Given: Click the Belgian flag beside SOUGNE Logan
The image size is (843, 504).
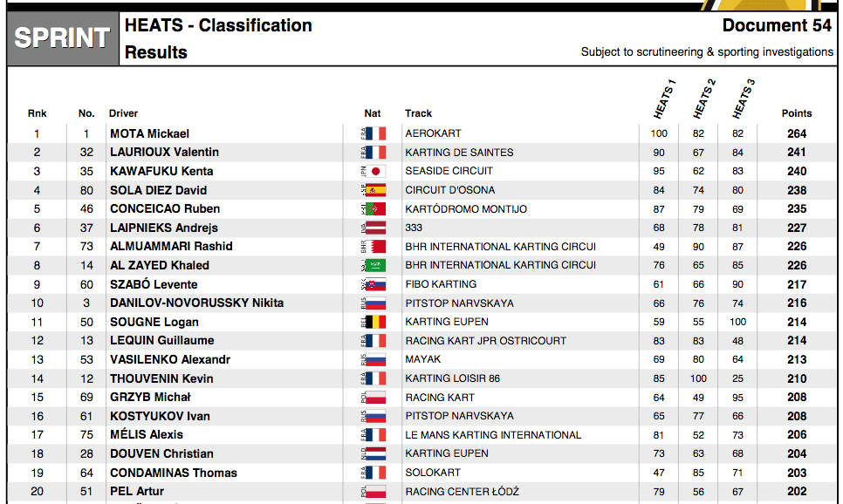Looking at the screenshot, I should tap(376, 322).
